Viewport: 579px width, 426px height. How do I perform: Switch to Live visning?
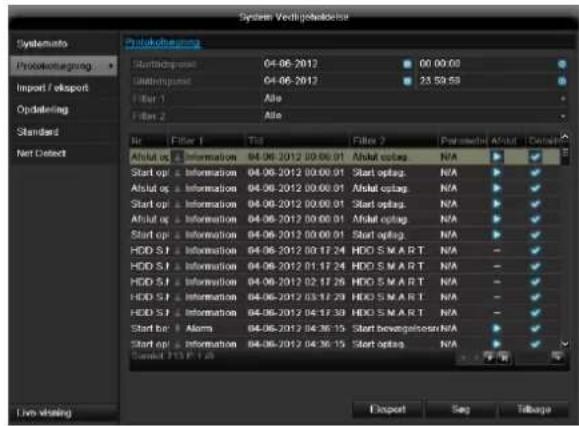coord(63,413)
